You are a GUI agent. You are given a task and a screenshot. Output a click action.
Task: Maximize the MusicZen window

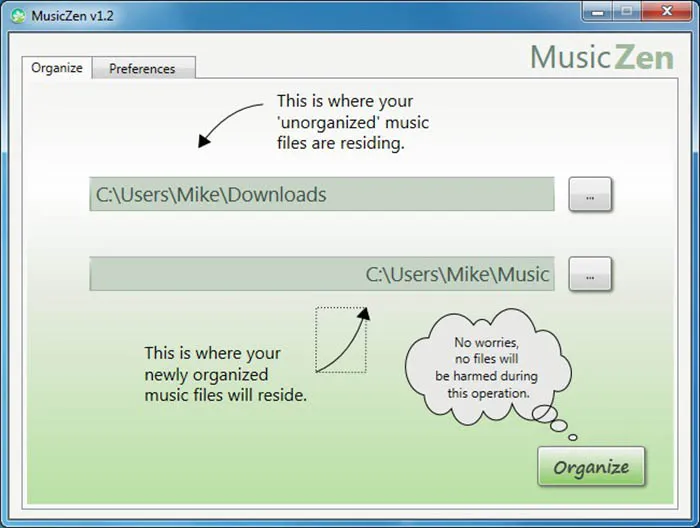(627, 12)
